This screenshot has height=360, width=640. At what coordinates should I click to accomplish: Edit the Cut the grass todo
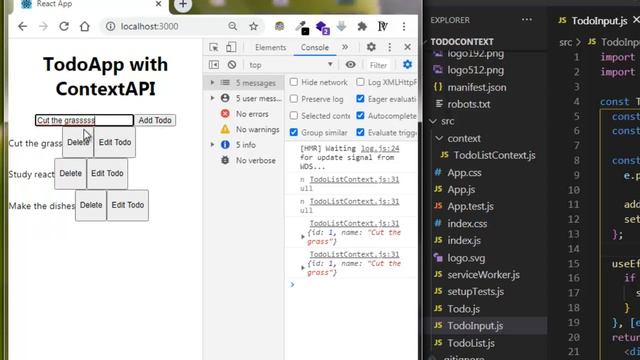pos(115,142)
